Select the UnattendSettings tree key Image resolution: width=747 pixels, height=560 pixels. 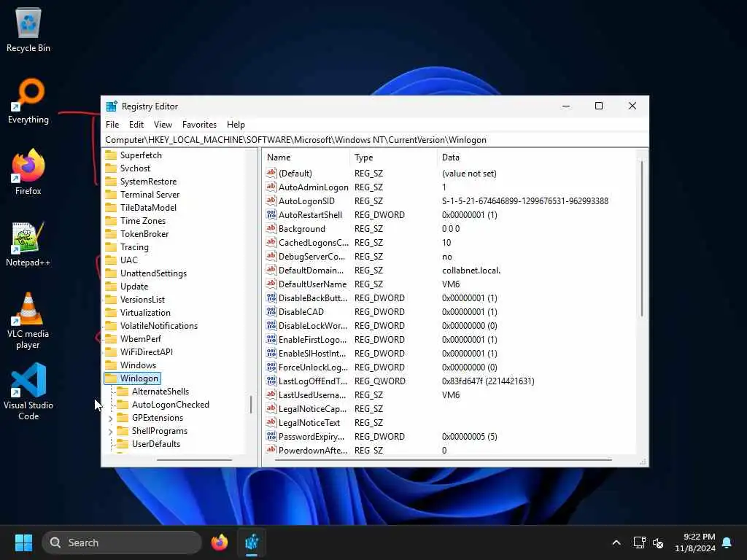153,273
